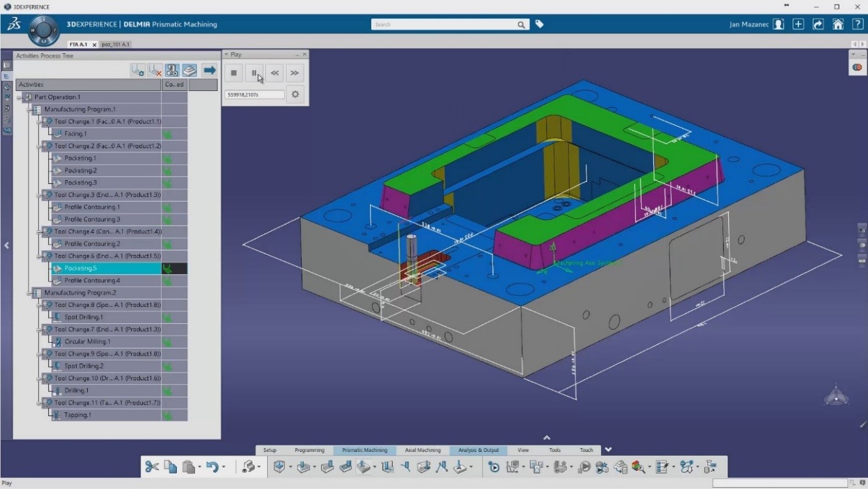Toggle the machine simulation icon in tree toolbar
868x489 pixels.
click(x=172, y=70)
